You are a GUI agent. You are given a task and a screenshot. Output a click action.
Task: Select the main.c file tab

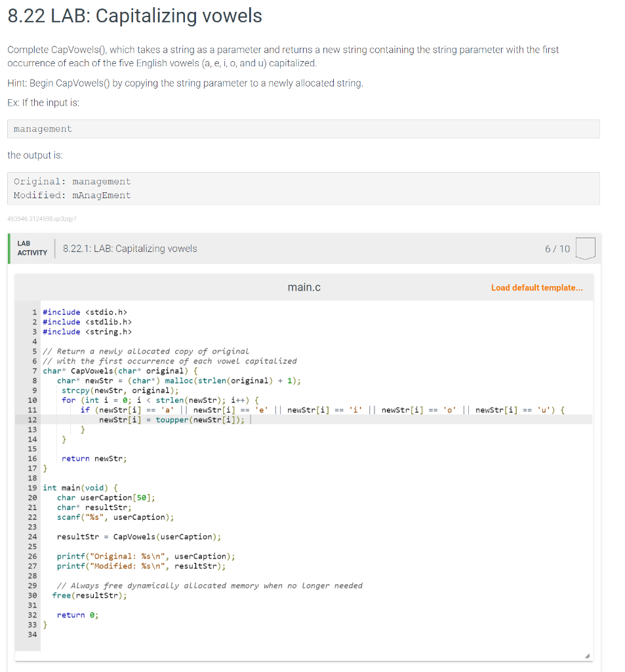[x=304, y=287]
